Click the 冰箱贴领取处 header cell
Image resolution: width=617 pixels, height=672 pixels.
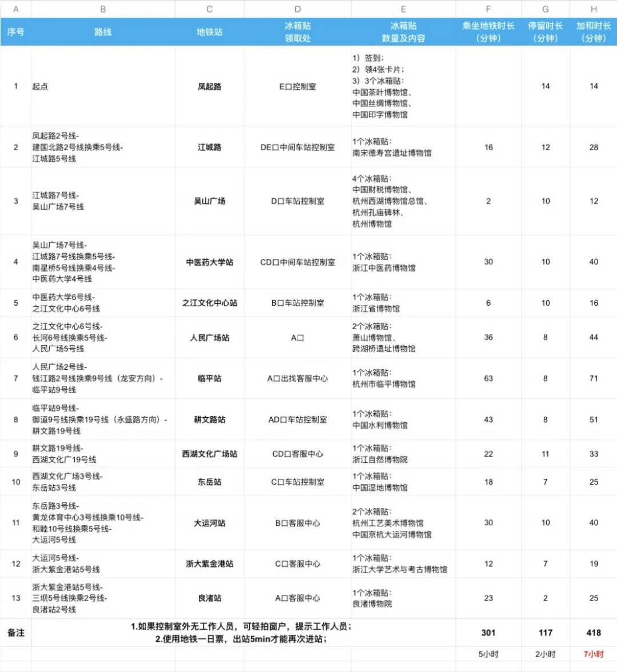(298, 32)
